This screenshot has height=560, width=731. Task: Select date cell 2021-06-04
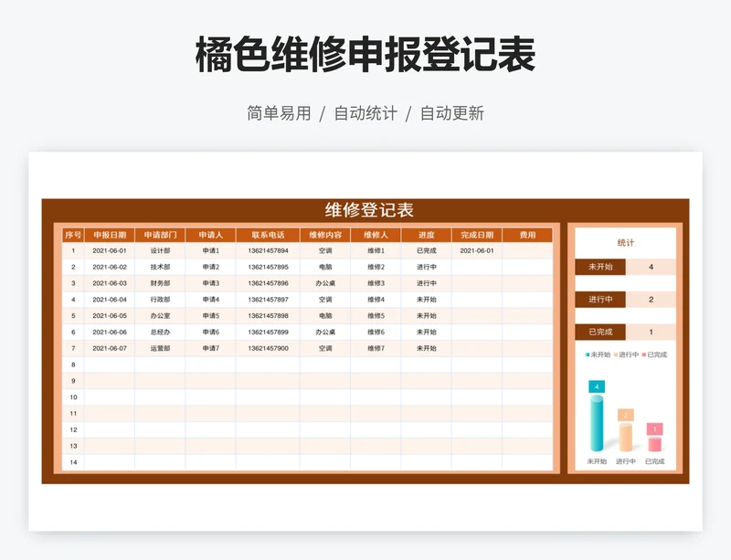click(x=110, y=300)
